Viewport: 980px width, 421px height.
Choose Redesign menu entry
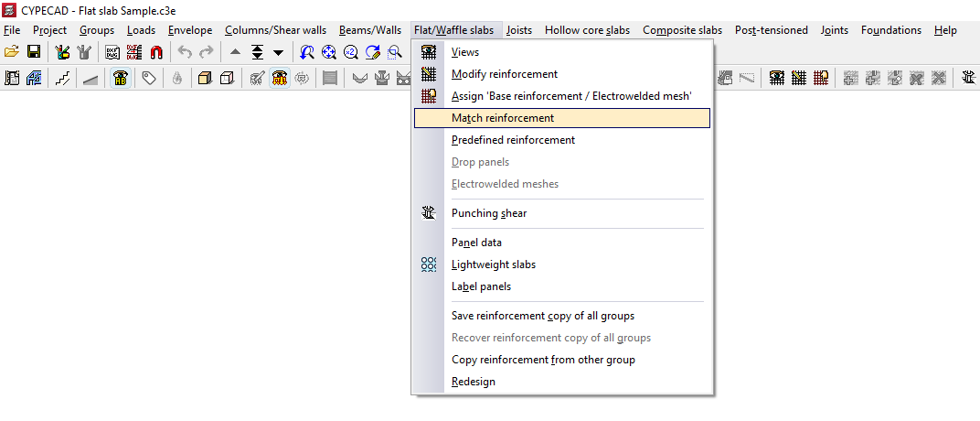tap(562, 382)
